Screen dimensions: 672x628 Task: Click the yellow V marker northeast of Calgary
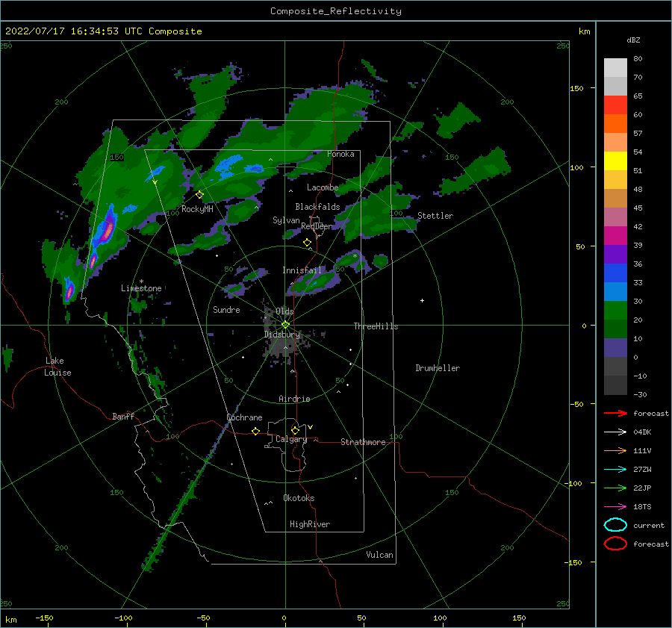pyautogui.click(x=310, y=427)
